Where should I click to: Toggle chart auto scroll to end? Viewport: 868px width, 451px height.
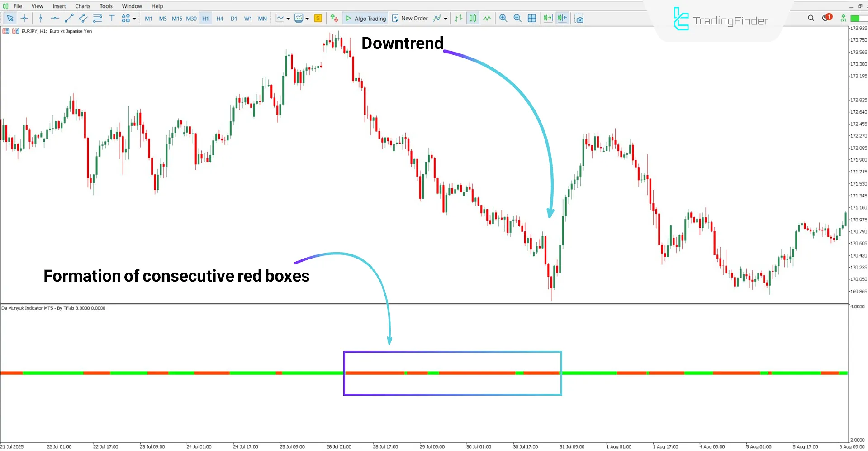tap(548, 18)
